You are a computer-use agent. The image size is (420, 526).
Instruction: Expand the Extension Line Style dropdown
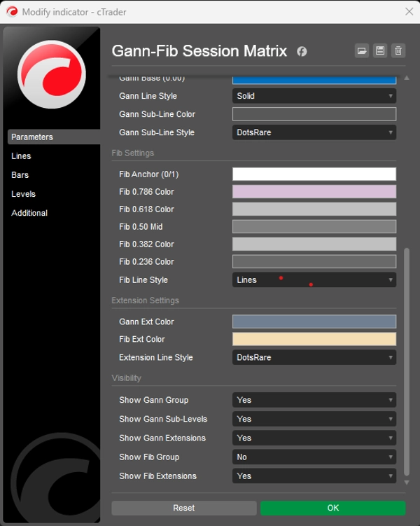click(314, 357)
